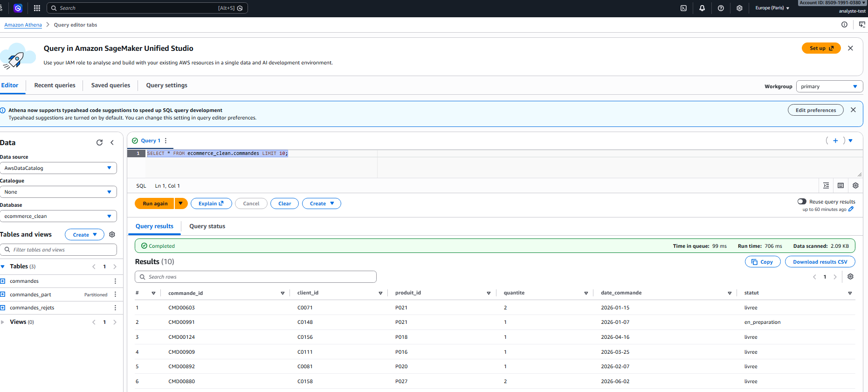Switch to the Saved queries tab

pyautogui.click(x=110, y=85)
